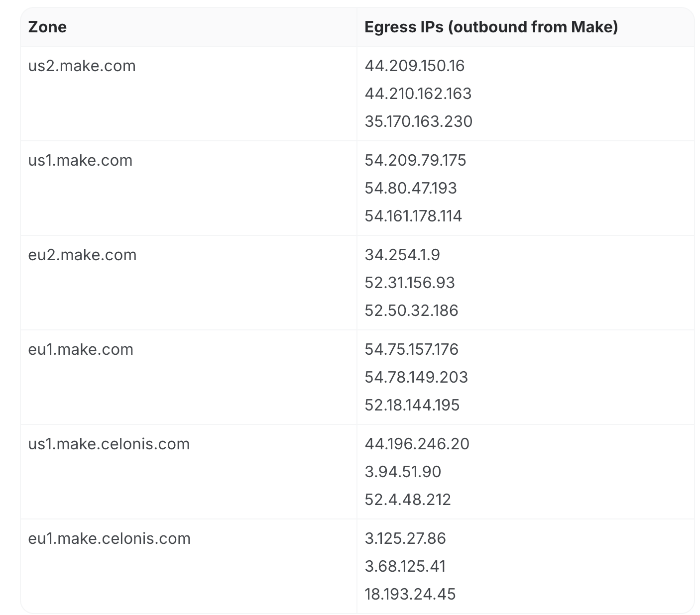
Task: Click the Egress IPs column header
Action: (491, 27)
